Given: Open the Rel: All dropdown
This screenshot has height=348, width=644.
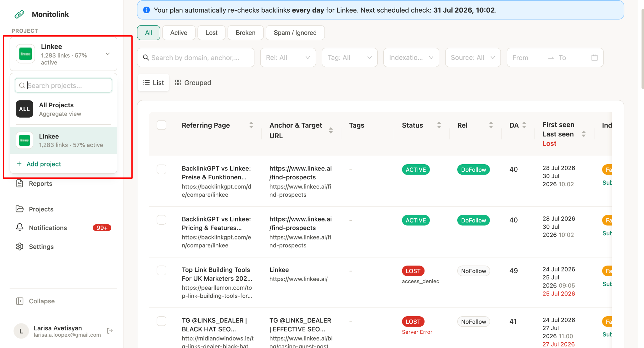Looking at the screenshot, I should (x=288, y=58).
